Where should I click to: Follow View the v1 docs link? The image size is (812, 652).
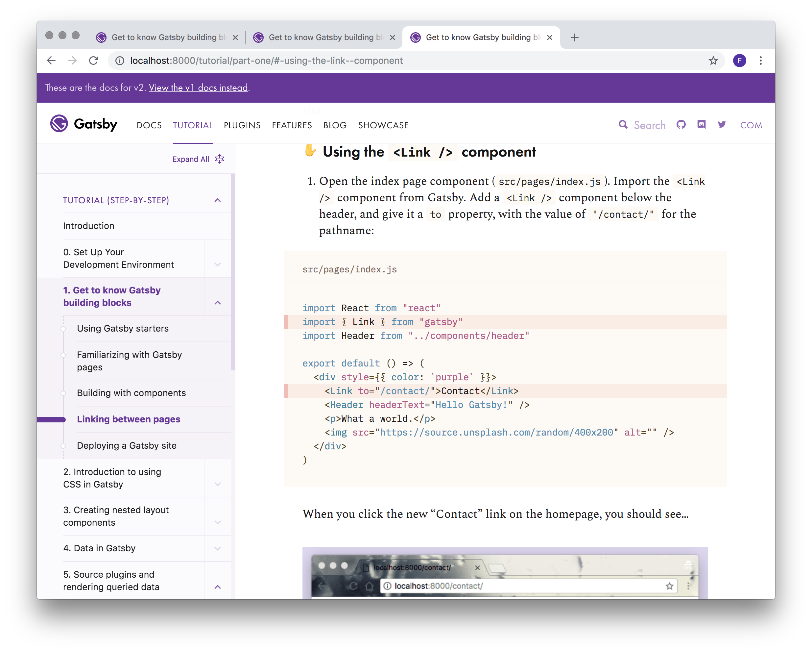coord(198,88)
